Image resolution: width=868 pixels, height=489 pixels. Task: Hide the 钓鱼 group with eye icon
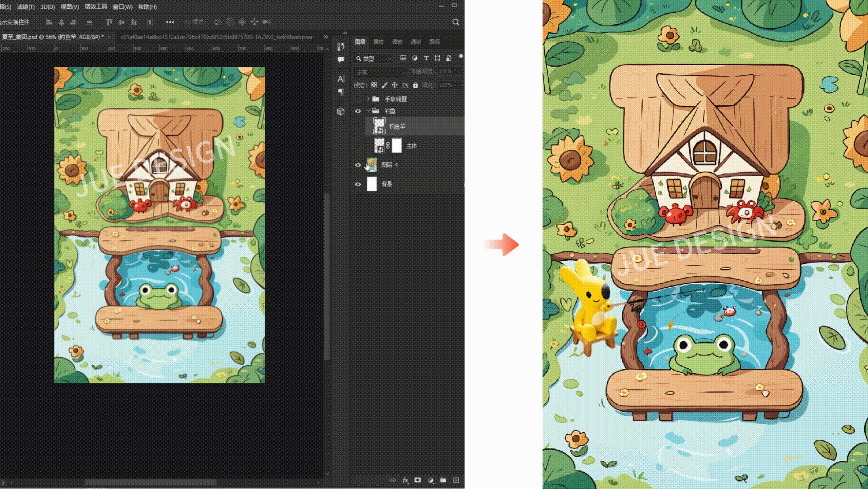click(x=358, y=111)
